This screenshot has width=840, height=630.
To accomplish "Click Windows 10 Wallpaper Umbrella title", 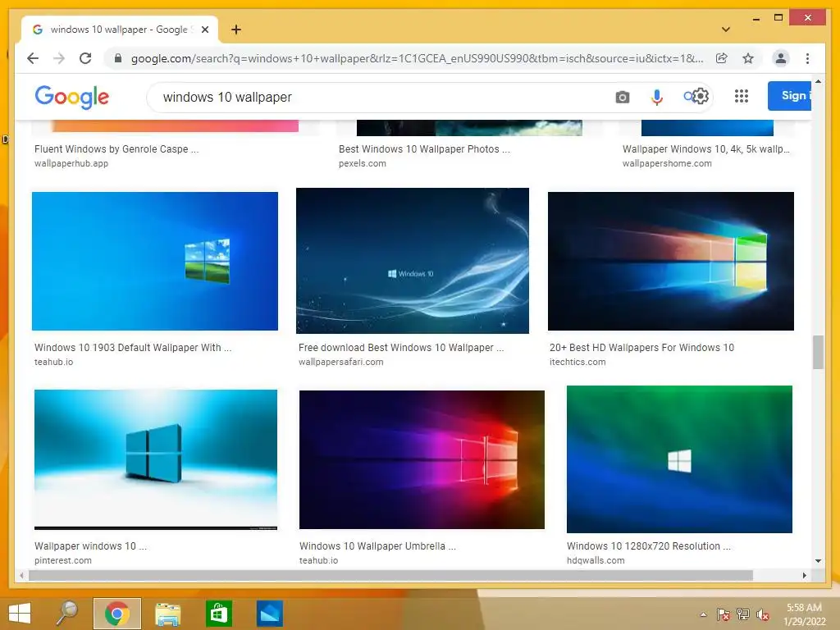I will click(377, 546).
